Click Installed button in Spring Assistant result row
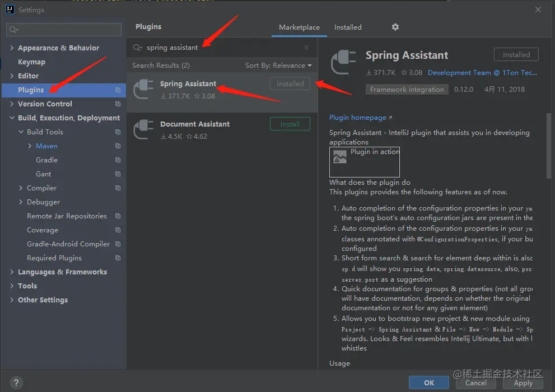This screenshot has width=555, height=392. pyautogui.click(x=290, y=83)
